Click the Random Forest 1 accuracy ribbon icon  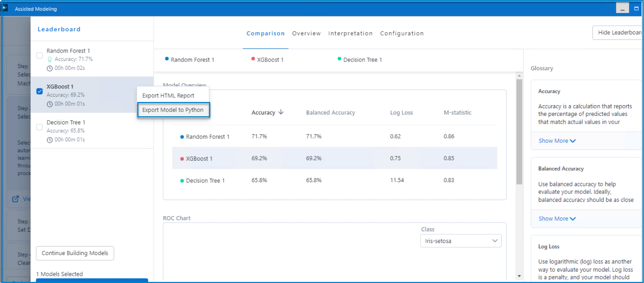pyautogui.click(x=50, y=59)
